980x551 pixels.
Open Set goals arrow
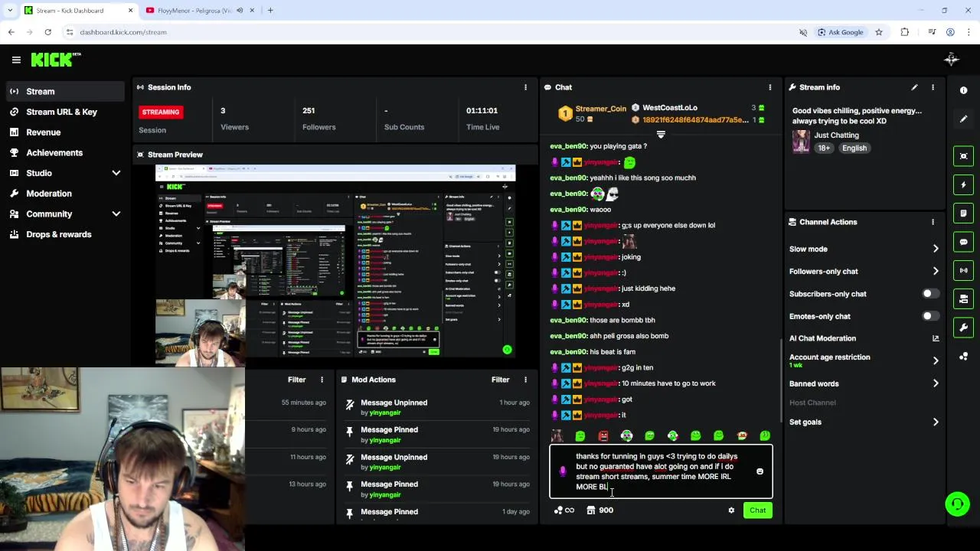[936, 422]
